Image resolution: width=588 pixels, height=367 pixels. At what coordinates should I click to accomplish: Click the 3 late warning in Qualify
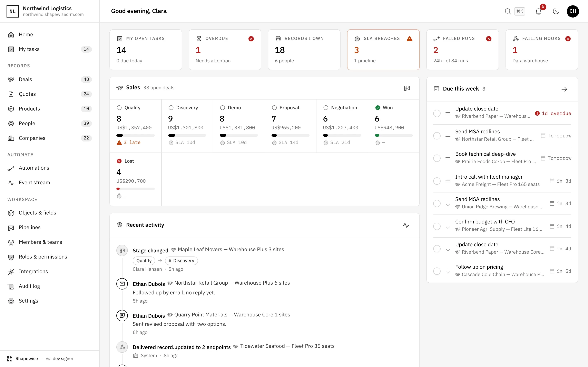[x=129, y=143]
